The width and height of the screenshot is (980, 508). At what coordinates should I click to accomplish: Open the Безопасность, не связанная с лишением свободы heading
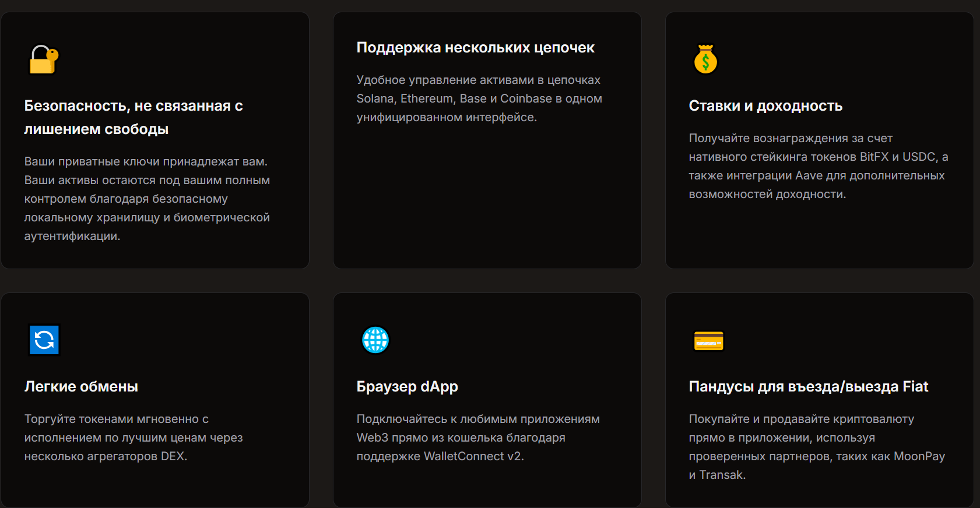133,117
